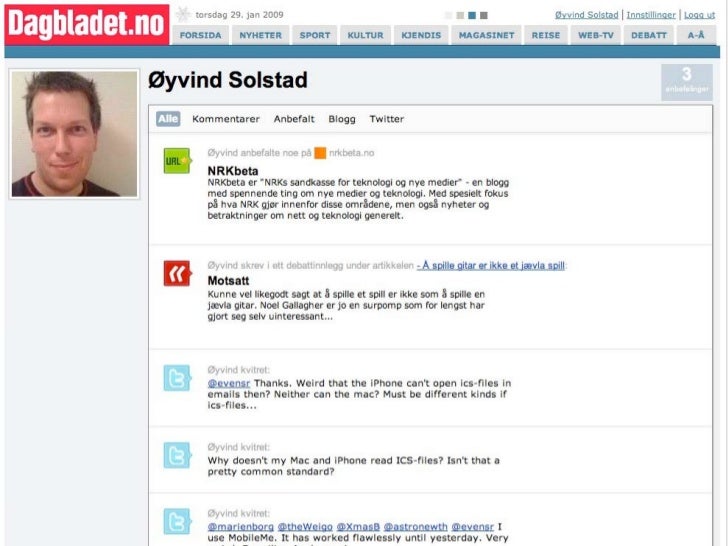Open the NYHETER navigation tab
This screenshot has width=728, height=546.
260,35
